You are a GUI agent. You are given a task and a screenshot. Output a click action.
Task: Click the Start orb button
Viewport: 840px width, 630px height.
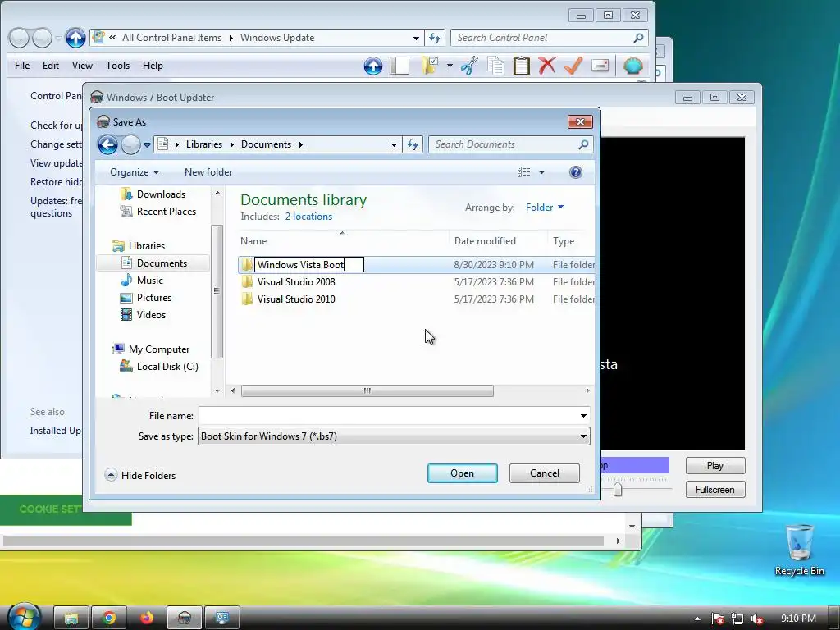point(24,617)
